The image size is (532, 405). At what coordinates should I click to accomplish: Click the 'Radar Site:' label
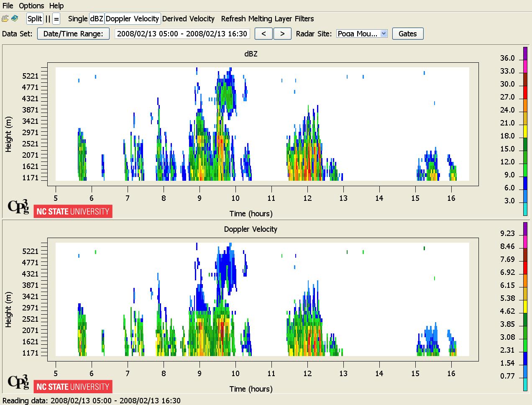(314, 34)
